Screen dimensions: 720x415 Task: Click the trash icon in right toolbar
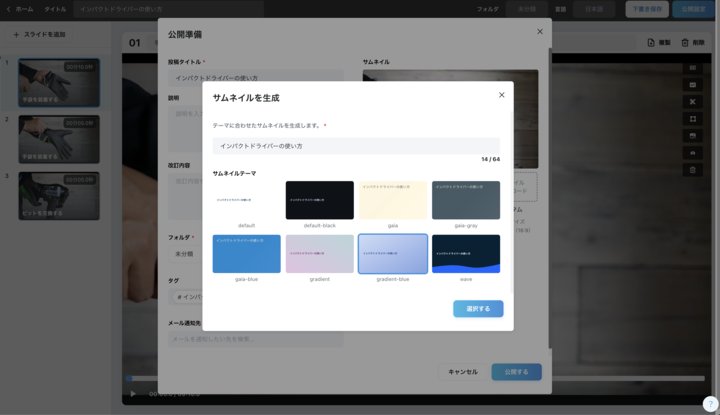point(692,170)
